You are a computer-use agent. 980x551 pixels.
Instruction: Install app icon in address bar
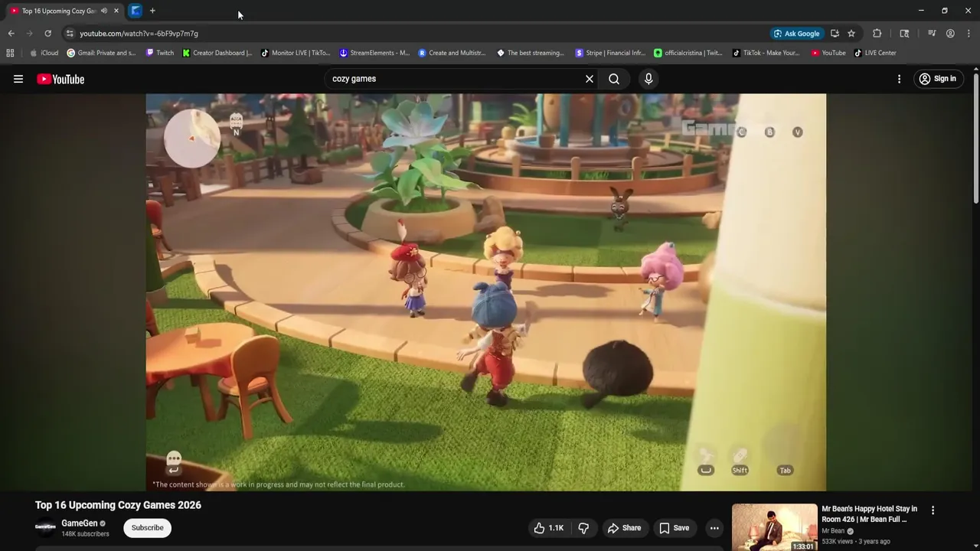pyautogui.click(x=835, y=34)
